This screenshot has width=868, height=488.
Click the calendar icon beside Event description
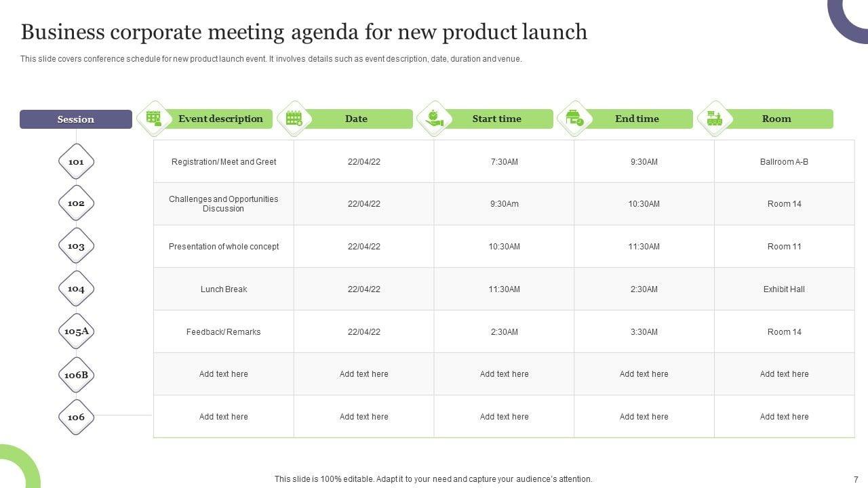click(154, 119)
